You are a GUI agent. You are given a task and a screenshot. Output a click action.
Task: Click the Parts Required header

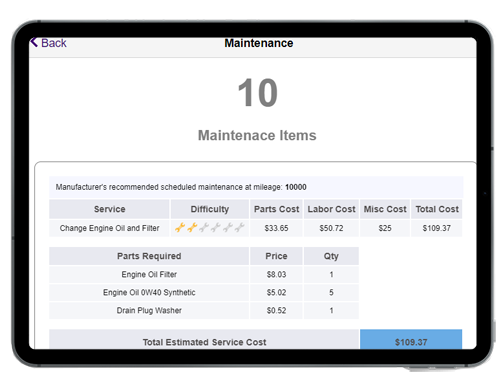149,256
